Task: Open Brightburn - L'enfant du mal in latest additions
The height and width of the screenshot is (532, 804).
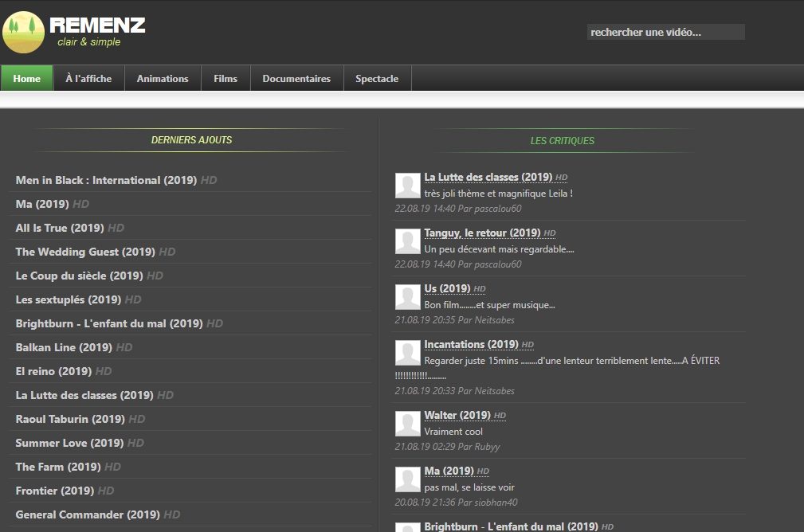Action: (109, 323)
